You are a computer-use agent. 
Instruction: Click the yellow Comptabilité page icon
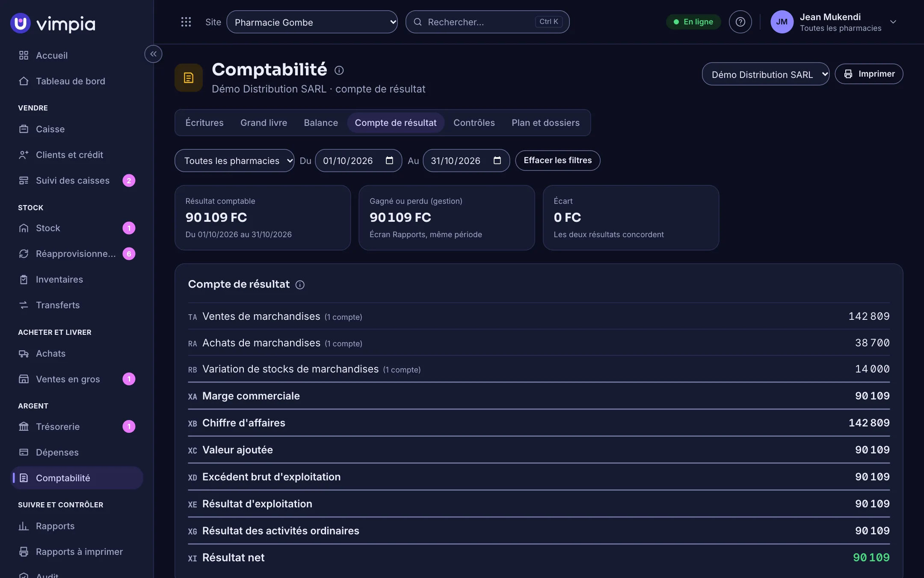[189, 78]
